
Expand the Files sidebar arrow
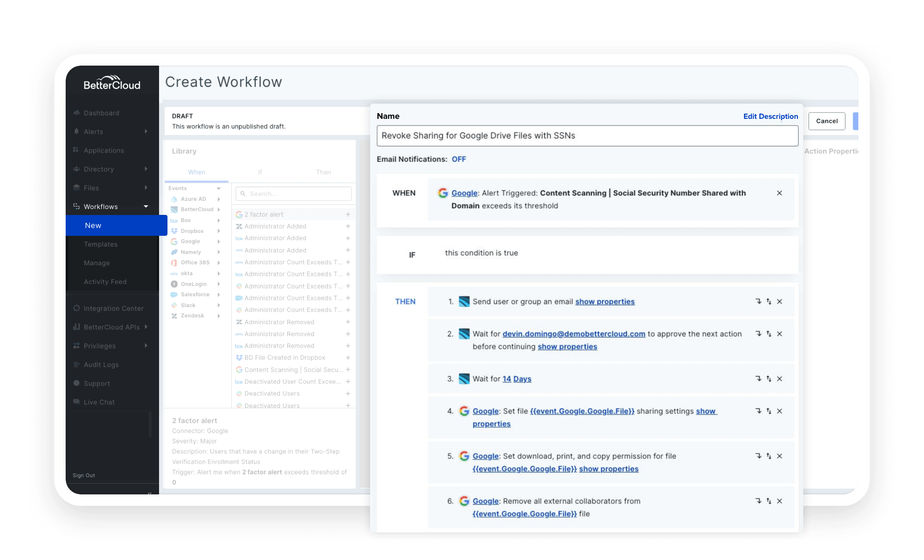(x=146, y=187)
